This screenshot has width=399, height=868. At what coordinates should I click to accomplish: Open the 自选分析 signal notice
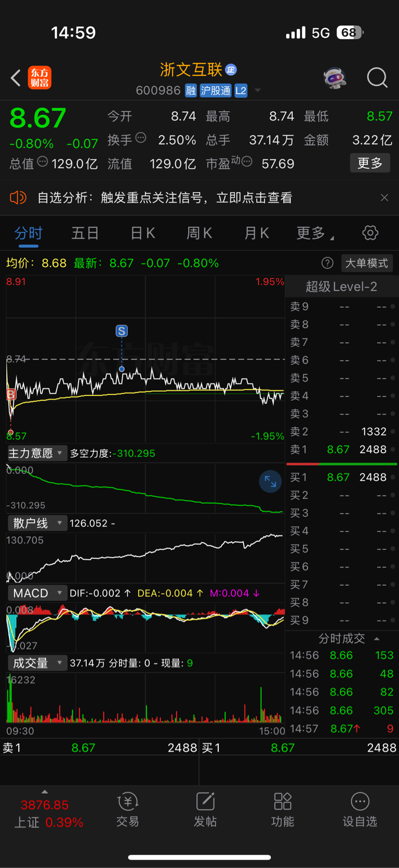(165, 198)
